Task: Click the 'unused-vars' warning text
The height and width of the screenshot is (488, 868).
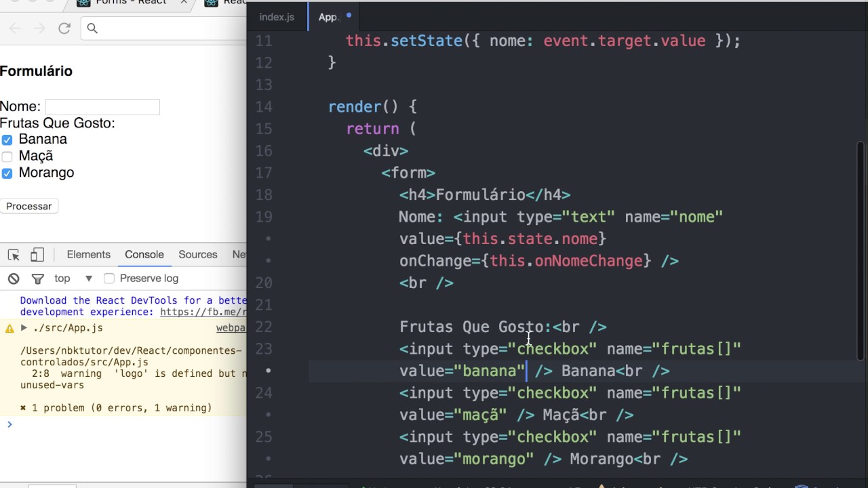Action: click(x=52, y=385)
